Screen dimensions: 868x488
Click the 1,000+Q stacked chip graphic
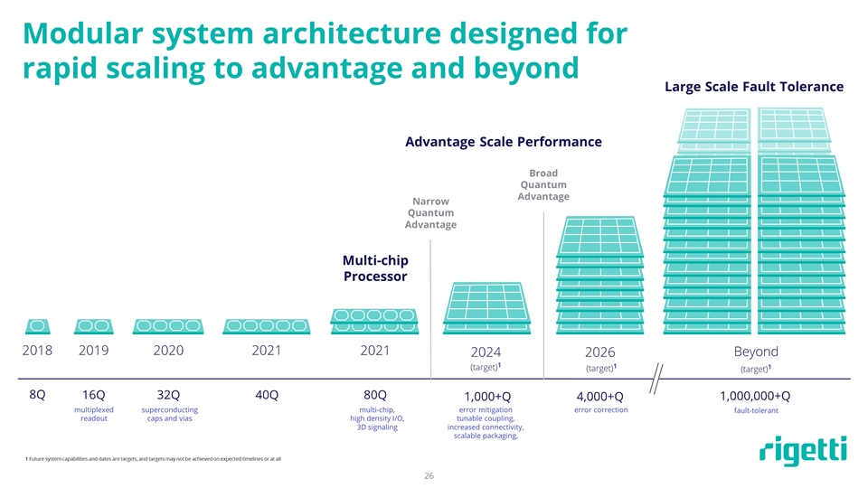click(486, 307)
